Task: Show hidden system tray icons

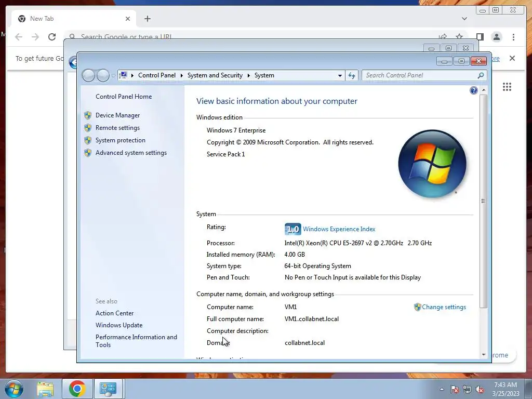Action: click(442, 389)
